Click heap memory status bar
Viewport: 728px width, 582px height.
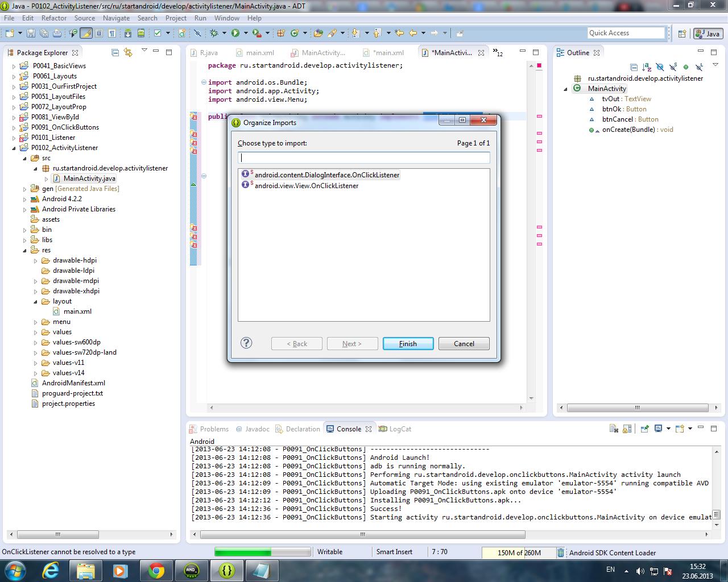tap(518, 552)
